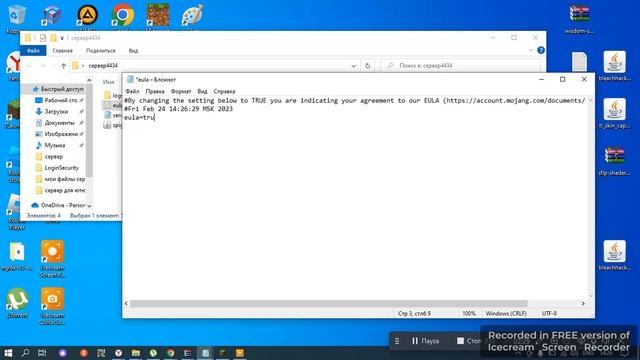Click the Windows (CRLF) status bar entry

[x=506, y=313]
